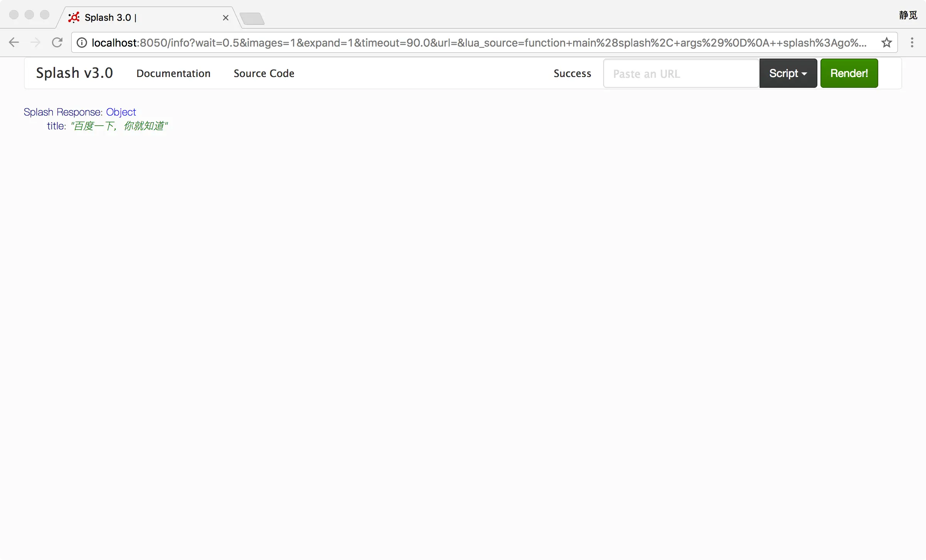Image resolution: width=926 pixels, height=560 pixels.
Task: Open Chrome three-dot menu
Action: point(912,42)
